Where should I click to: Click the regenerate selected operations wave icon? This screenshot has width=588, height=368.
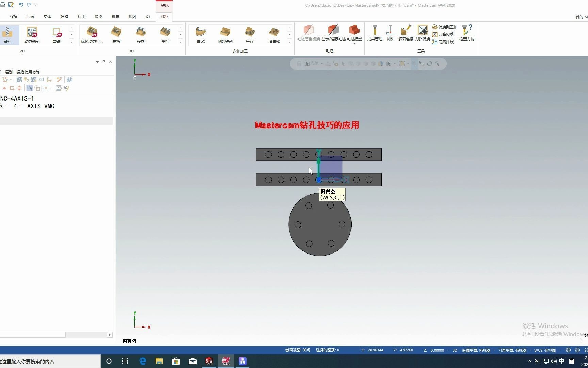19,80
